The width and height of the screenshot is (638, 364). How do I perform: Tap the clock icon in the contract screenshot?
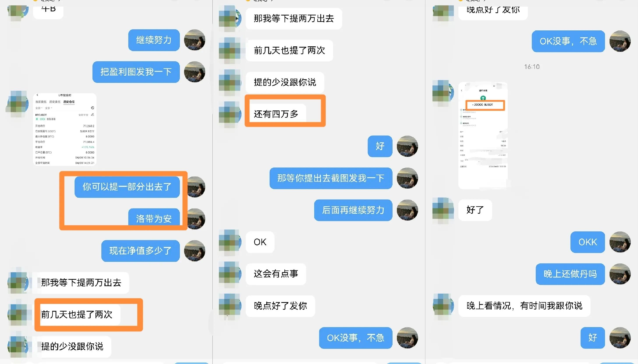[x=93, y=108]
